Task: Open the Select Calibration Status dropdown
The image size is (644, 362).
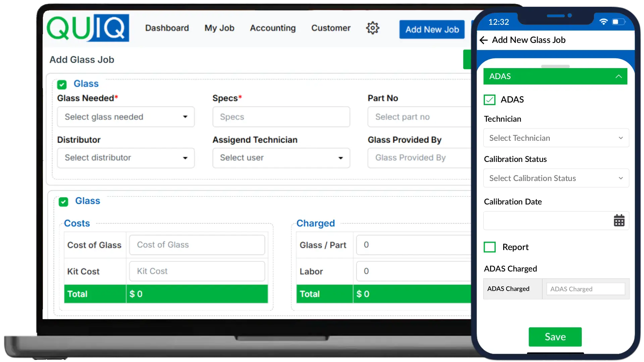Action: 556,178
